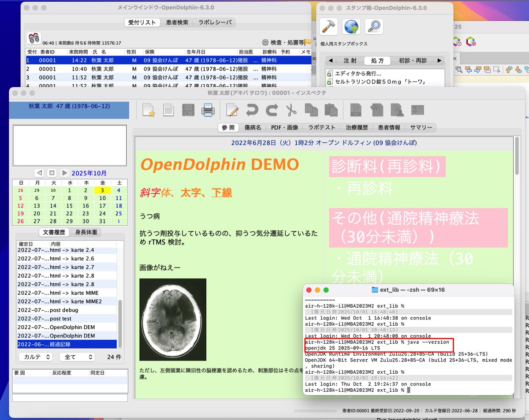Click the TXT text stamp icon
This screenshot has height=420, width=529.
point(356,109)
